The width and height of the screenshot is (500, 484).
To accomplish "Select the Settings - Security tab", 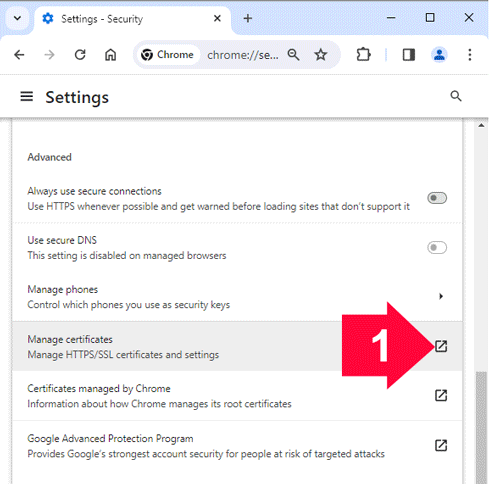I will pyautogui.click(x=132, y=19).
